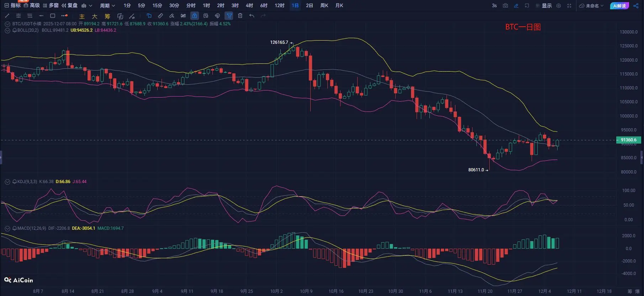
Task: Select the ruler measure tool
Action: pyautogui.click(x=160, y=16)
